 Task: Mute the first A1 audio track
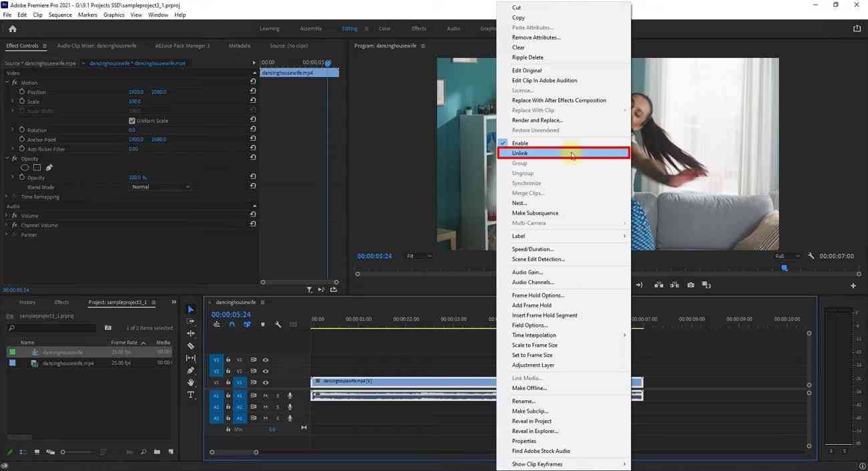pyautogui.click(x=265, y=396)
